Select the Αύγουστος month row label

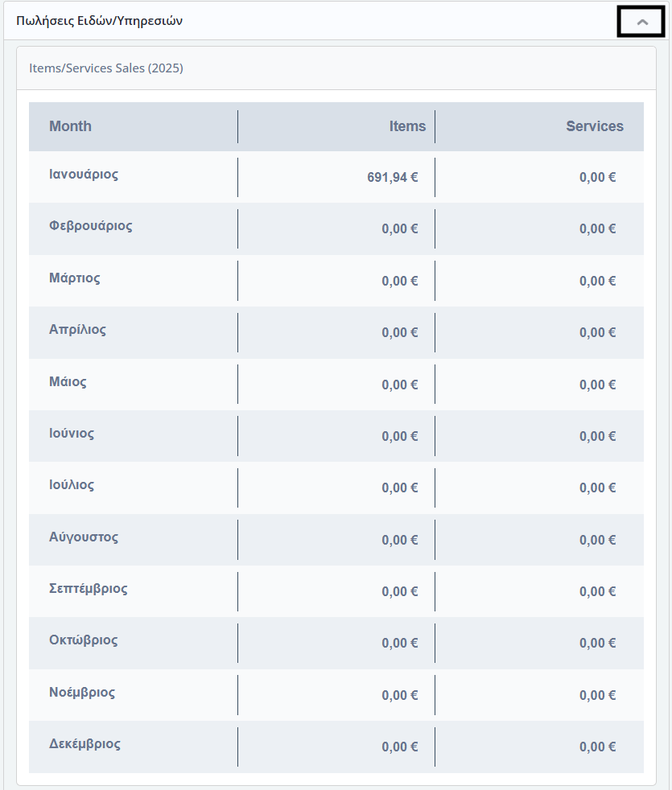point(84,537)
